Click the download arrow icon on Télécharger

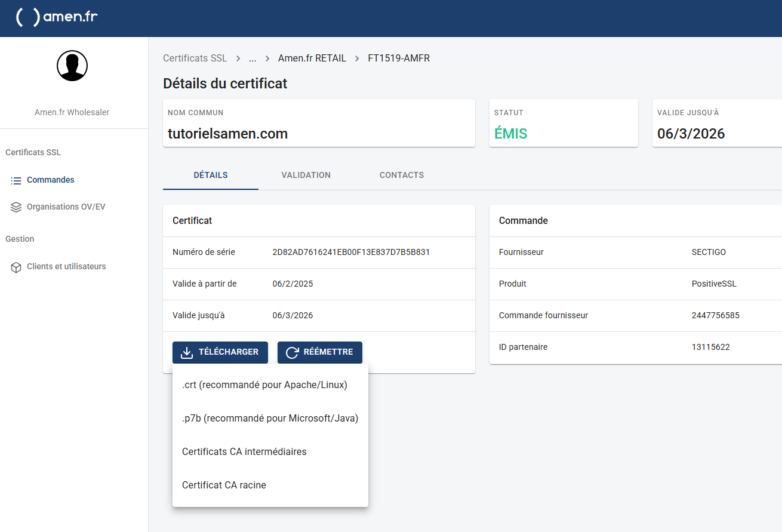(187, 352)
